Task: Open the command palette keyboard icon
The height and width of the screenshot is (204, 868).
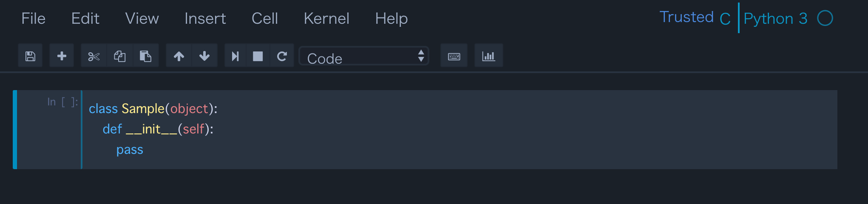Action: 454,56
